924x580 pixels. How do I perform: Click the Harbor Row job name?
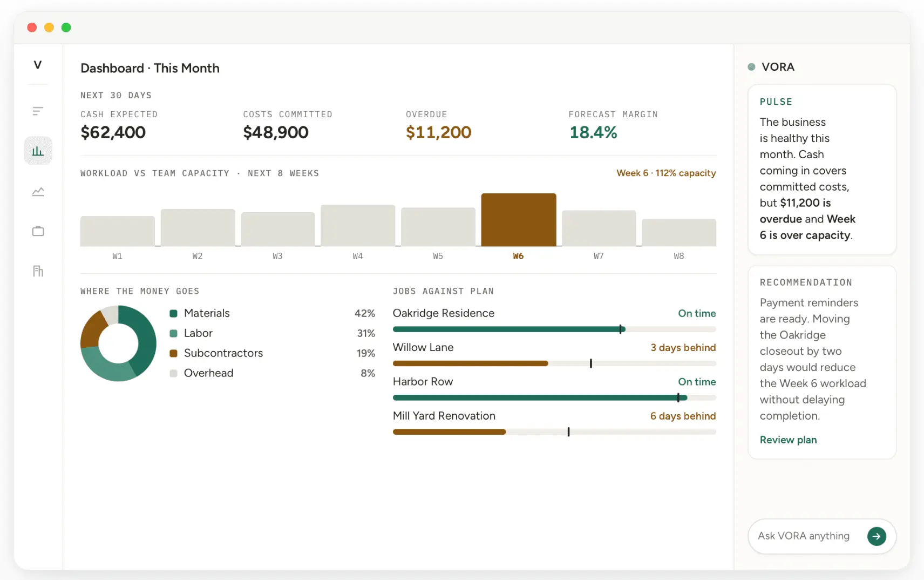coord(423,382)
